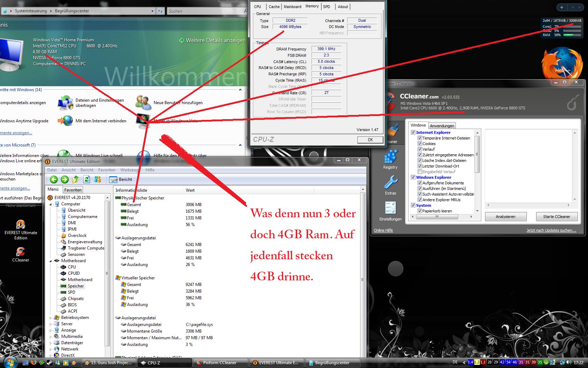Expand Multimedia node in EVEREST tree

point(50,336)
